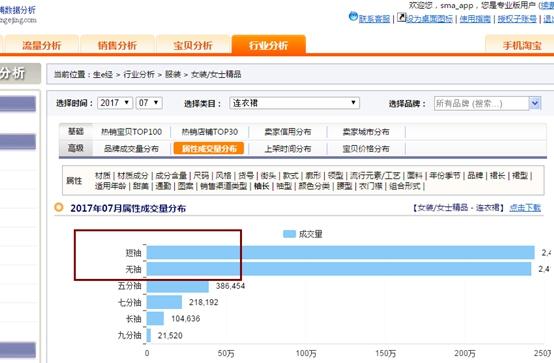Select the 裙长 attribute
This screenshot has height=363, width=554.
click(497, 175)
